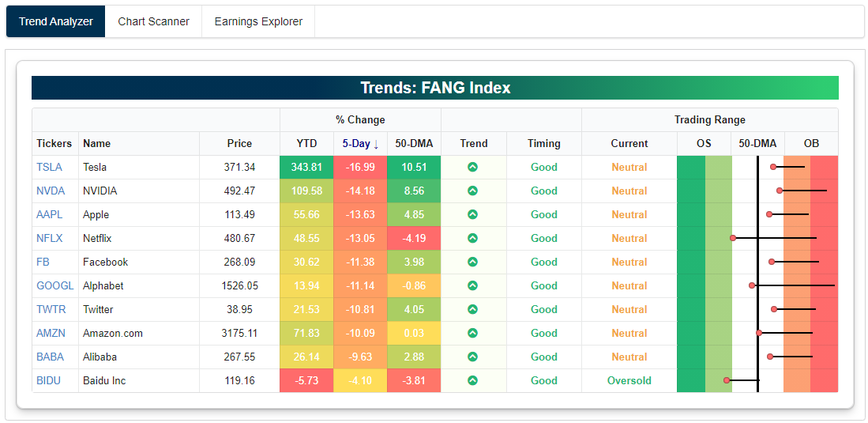Viewport: 868px width, 423px height.
Task: Open the Earnings Explorer tab
Action: click(258, 21)
